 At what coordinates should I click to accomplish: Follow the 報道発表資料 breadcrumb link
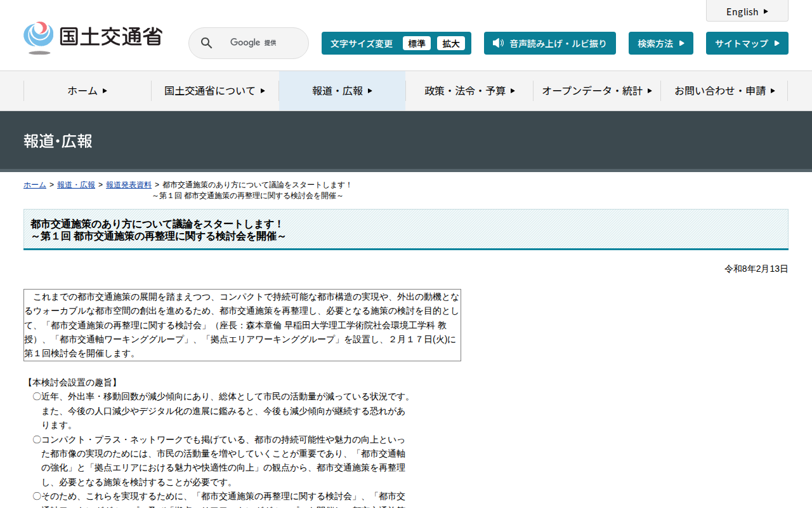point(129,185)
